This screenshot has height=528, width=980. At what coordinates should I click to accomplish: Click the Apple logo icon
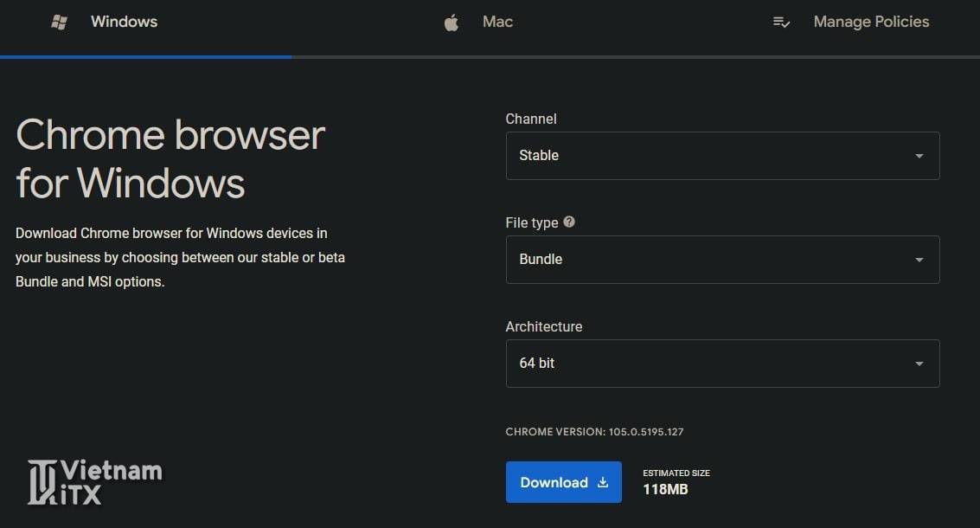click(451, 23)
